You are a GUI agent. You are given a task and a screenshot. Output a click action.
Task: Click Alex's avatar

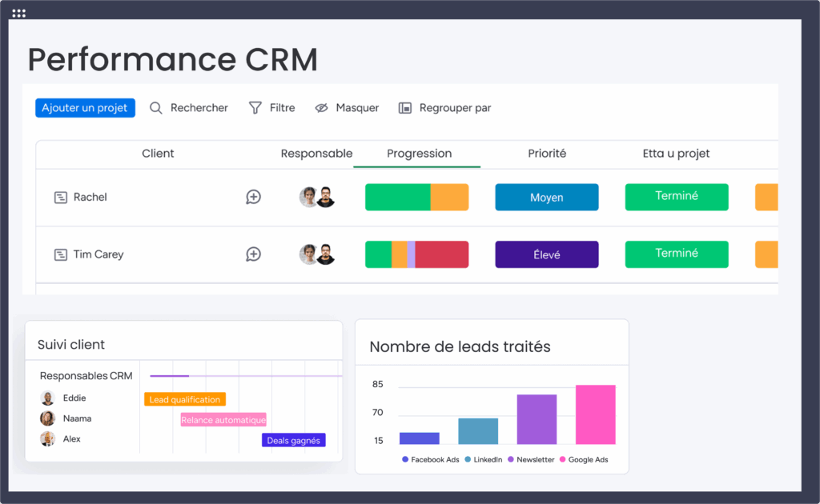click(47, 438)
